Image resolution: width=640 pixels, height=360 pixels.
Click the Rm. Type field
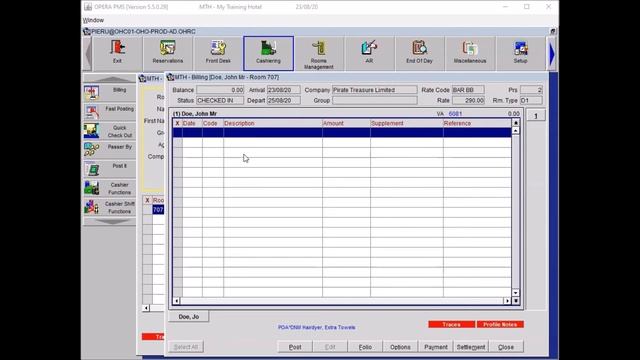[531, 100]
